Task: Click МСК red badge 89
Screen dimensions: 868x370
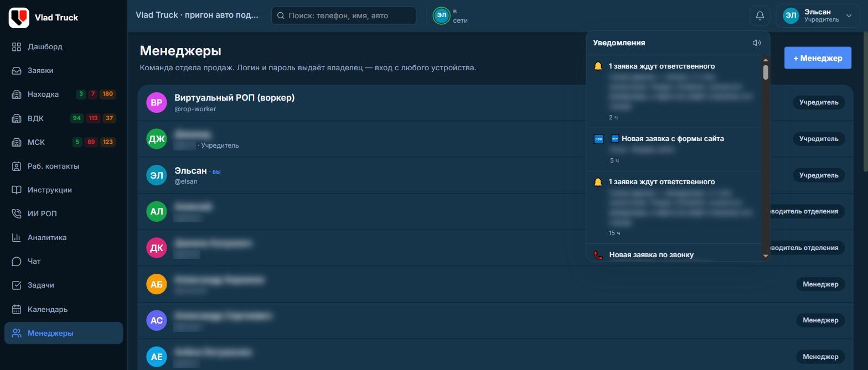Action: tap(91, 142)
